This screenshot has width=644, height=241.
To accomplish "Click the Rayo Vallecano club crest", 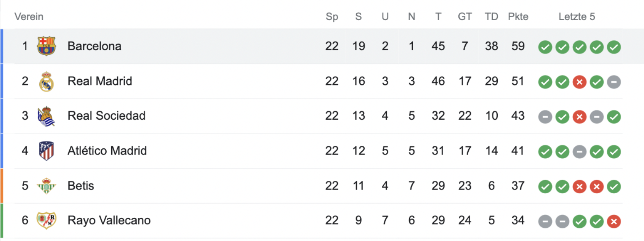I will point(46,220).
